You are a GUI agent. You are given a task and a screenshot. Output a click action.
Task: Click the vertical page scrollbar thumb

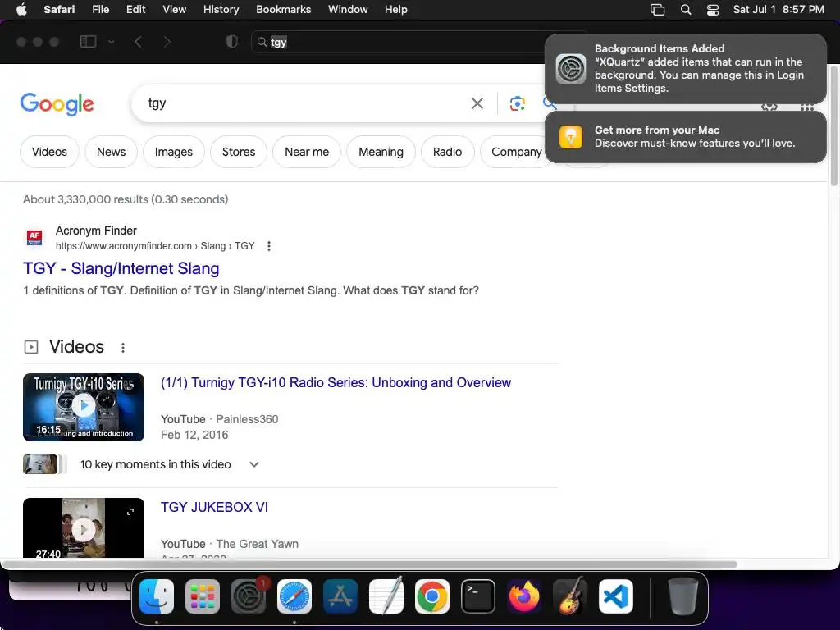pyautogui.click(x=833, y=126)
